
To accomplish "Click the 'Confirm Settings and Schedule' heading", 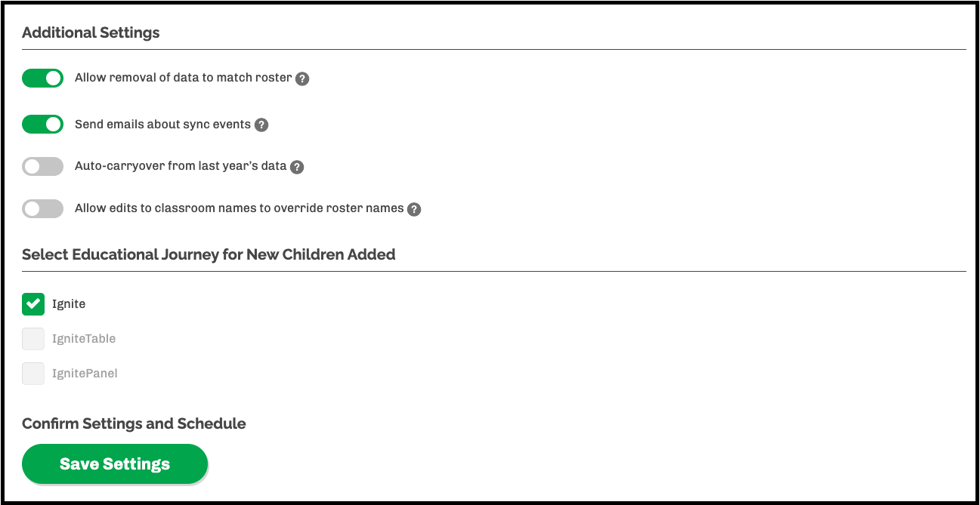I will 134,423.
